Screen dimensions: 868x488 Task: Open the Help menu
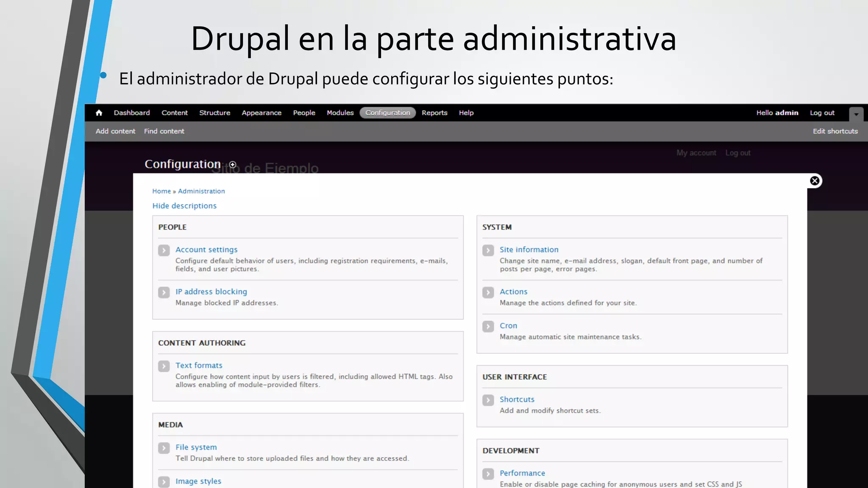point(466,113)
